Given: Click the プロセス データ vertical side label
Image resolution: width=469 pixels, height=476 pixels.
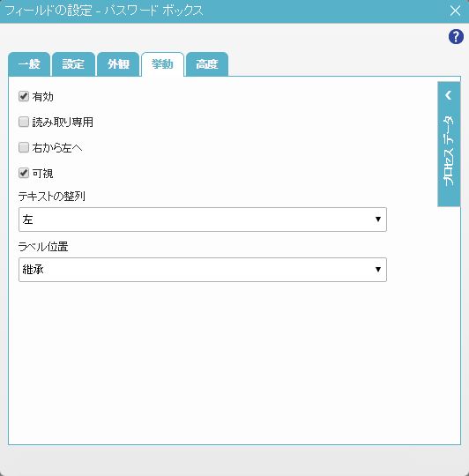Looking at the screenshot, I should click(x=449, y=150).
